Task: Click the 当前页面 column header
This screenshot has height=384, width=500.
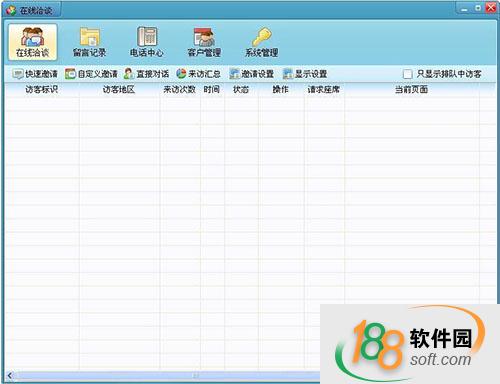Action: pos(412,89)
